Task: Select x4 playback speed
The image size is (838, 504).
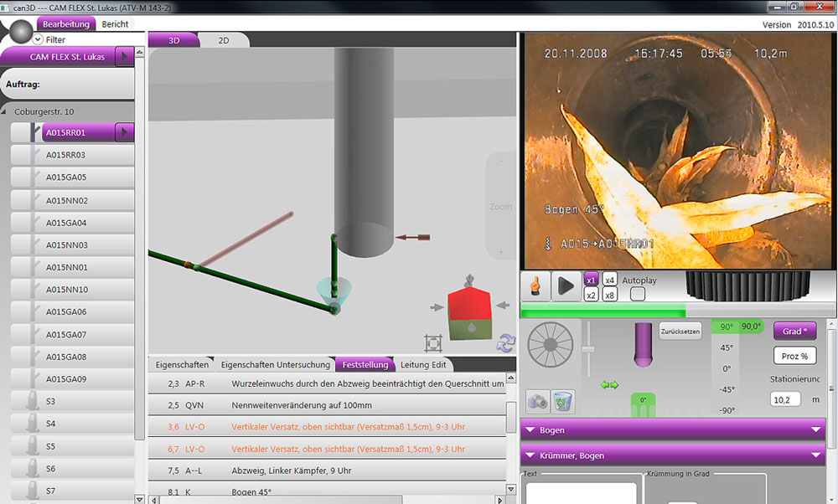Action: pos(610,280)
